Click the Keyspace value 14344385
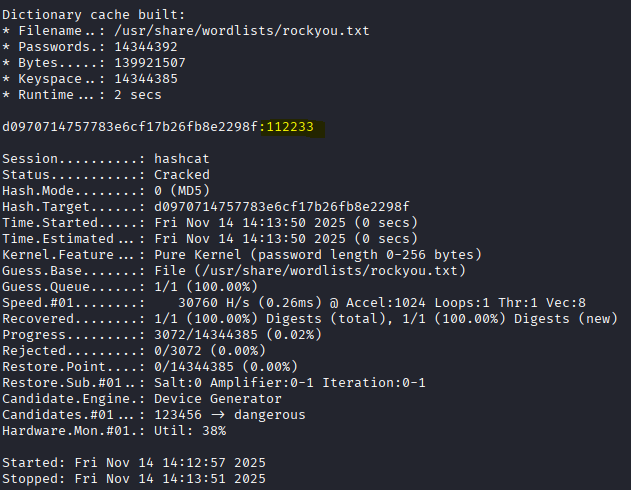The height and width of the screenshot is (490, 631). click(140, 79)
